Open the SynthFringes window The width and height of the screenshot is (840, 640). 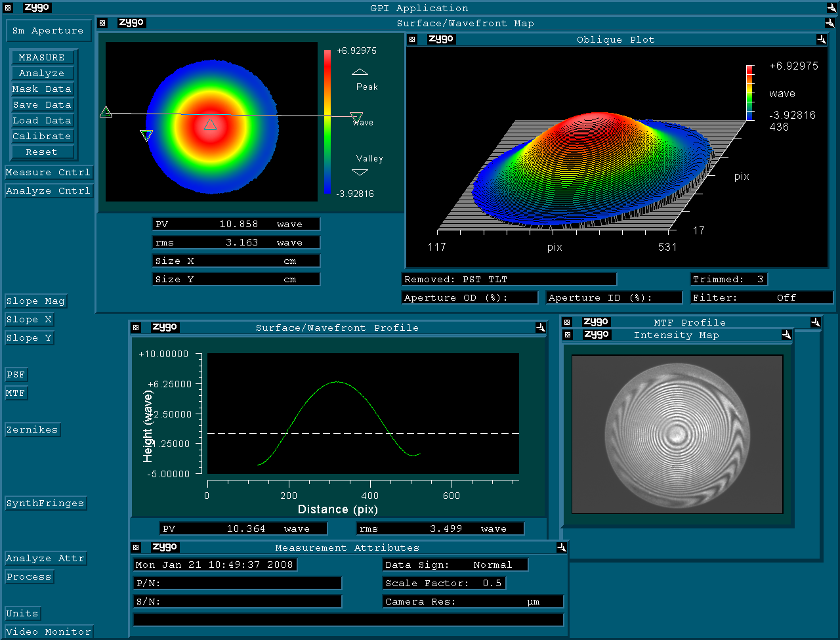click(x=45, y=503)
